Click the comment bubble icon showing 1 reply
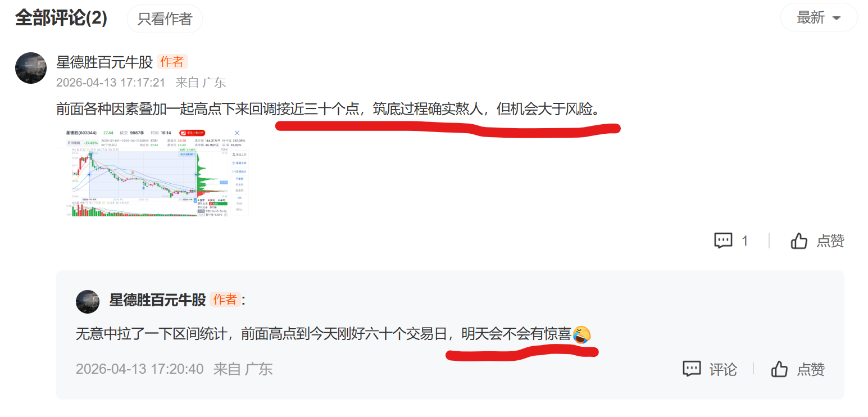This screenshot has width=868, height=417. [723, 241]
